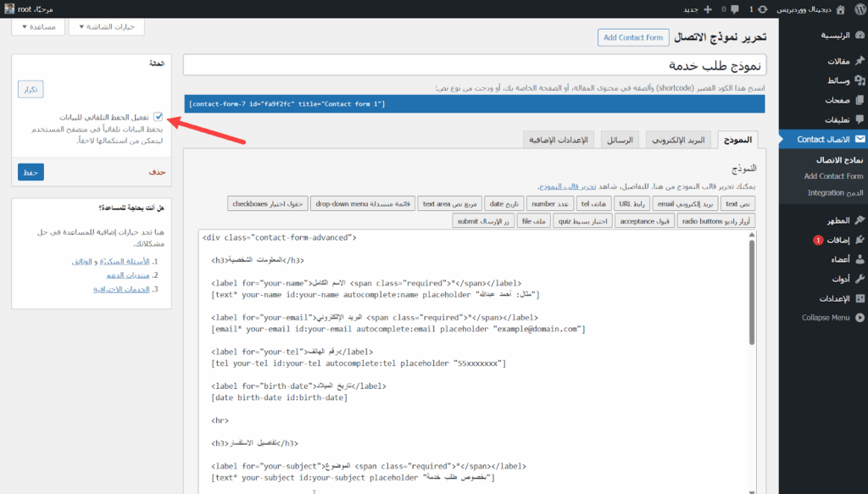868x494 pixels.
Task: Click the scrollbar up arrow in editor
Action: point(752,235)
